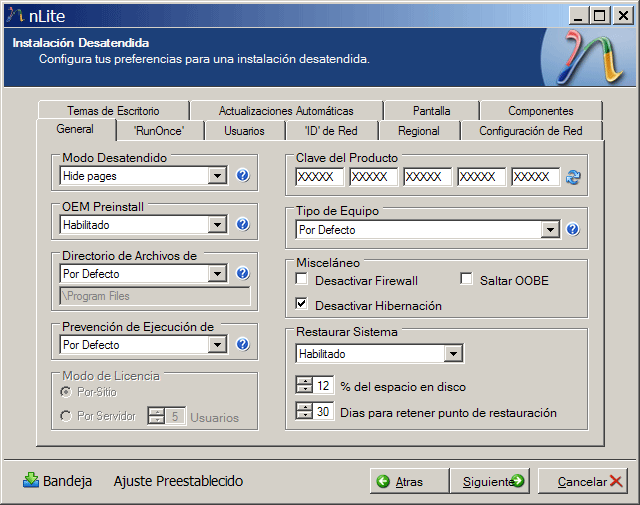Open the Ajuste Preestablecido menu
The image size is (640, 505).
(178, 481)
